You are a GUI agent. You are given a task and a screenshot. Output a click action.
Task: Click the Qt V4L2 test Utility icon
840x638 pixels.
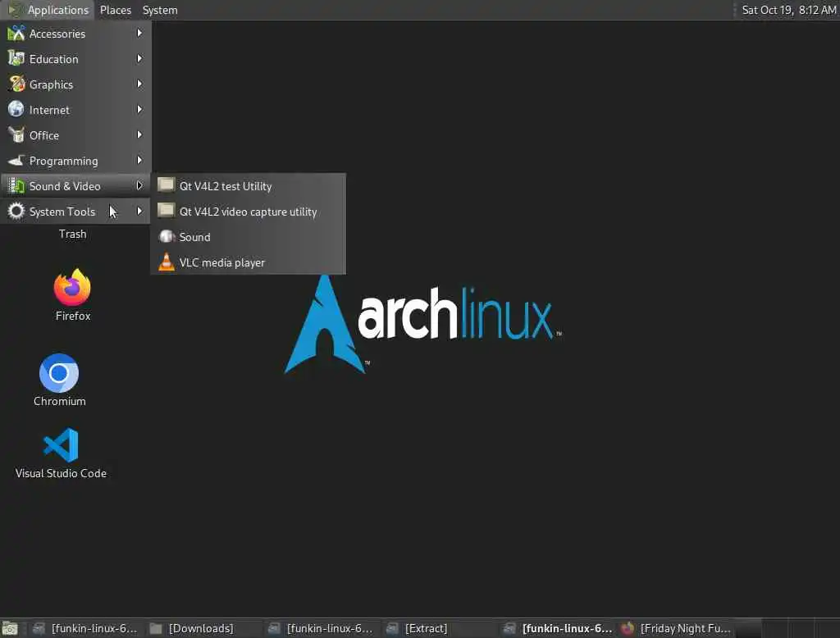tap(166, 185)
